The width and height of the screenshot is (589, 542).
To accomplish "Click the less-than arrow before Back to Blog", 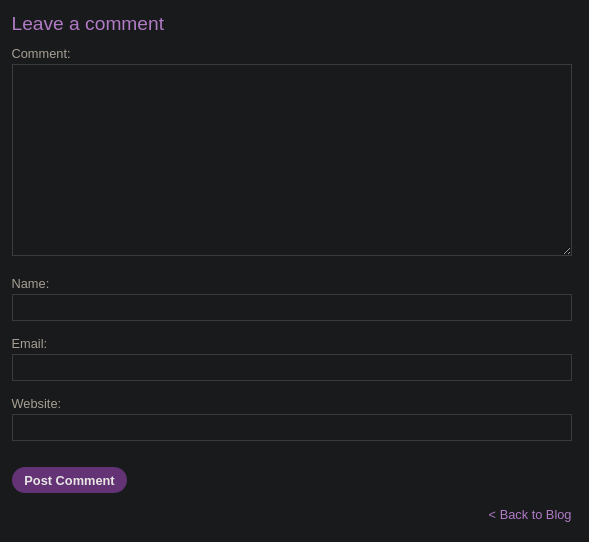I will [492, 515].
